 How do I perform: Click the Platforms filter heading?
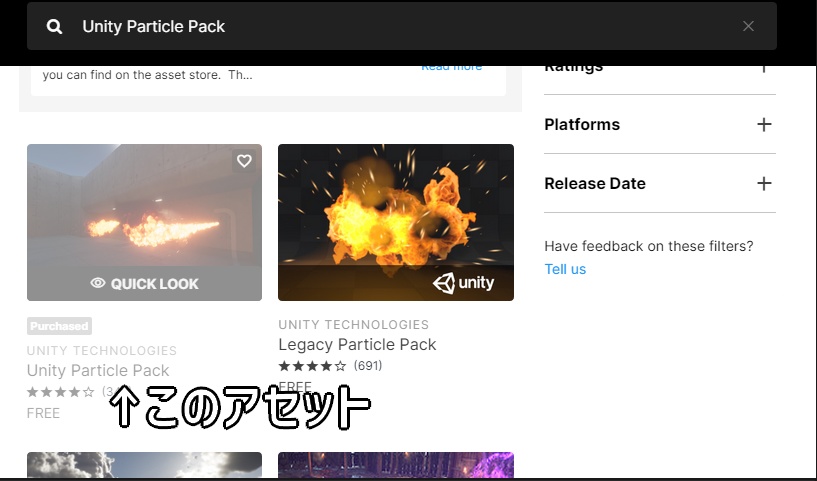(582, 125)
